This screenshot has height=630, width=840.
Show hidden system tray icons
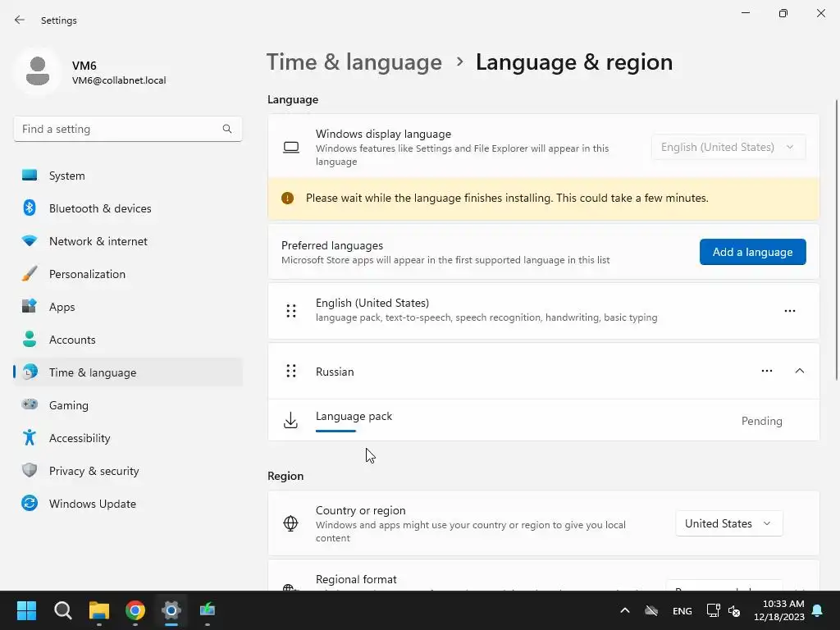[624, 610]
